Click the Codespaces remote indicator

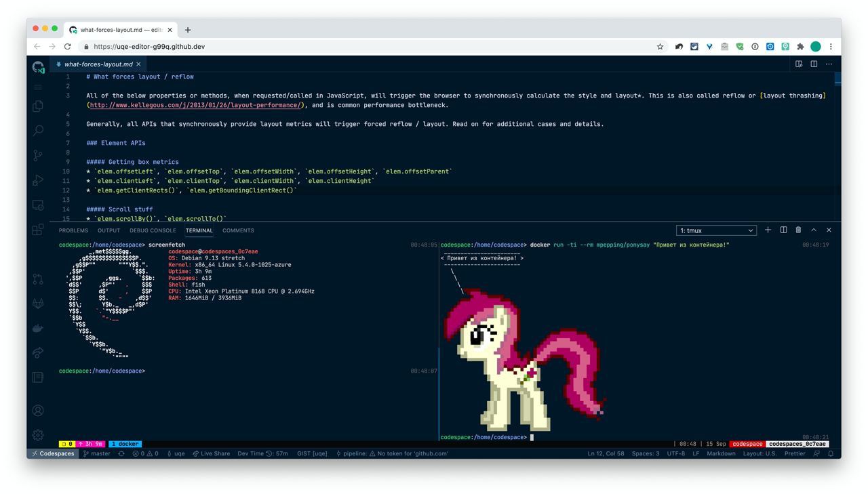pyautogui.click(x=53, y=453)
